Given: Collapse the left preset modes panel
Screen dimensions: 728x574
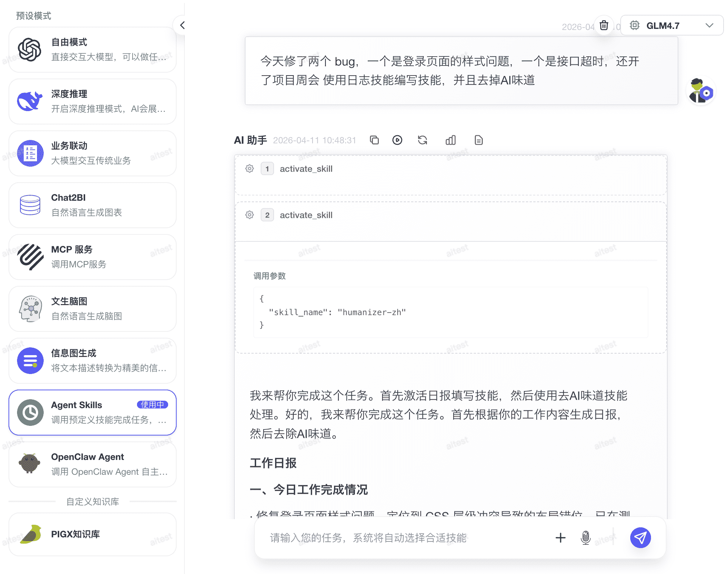Looking at the screenshot, I should pos(182,25).
